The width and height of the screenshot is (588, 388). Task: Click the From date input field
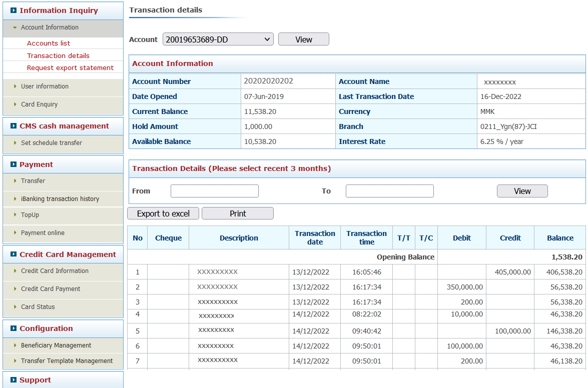[214, 191]
